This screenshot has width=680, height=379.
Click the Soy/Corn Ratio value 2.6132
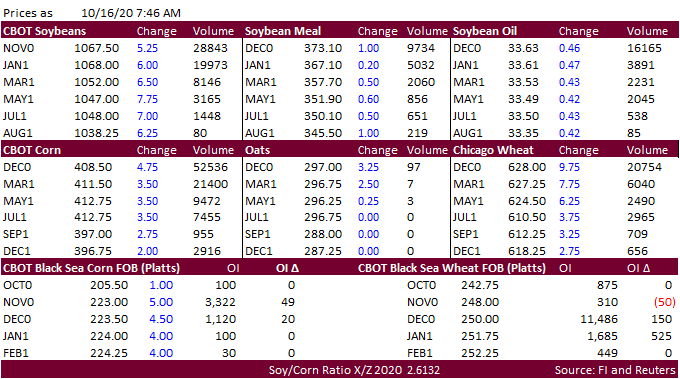click(424, 370)
